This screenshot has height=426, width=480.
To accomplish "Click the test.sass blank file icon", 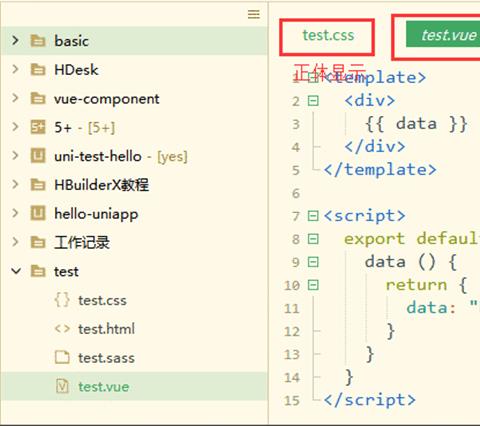I will tap(62, 357).
